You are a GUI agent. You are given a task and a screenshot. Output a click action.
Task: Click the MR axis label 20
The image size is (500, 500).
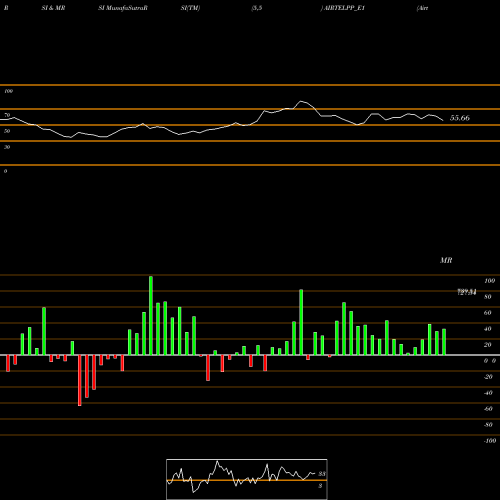(x=488, y=345)
